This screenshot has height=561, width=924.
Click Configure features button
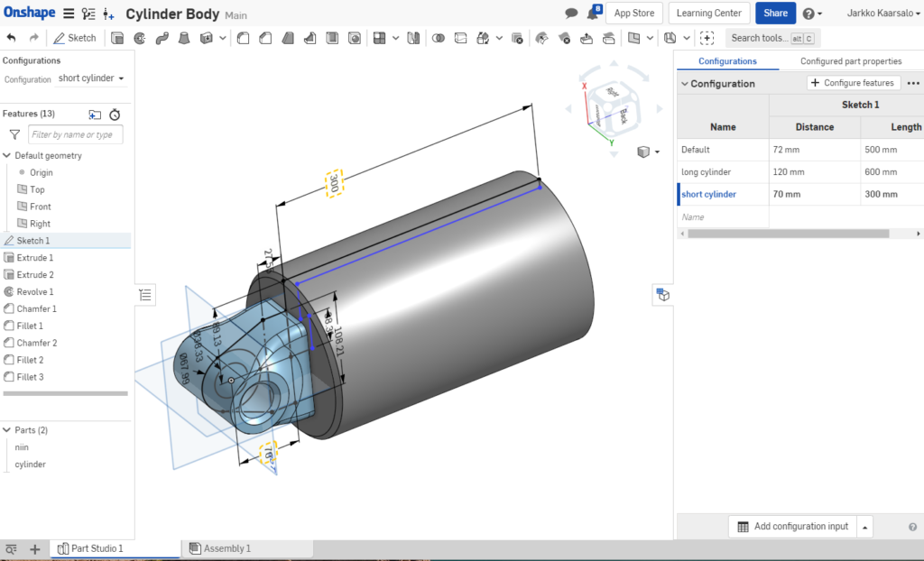point(854,83)
